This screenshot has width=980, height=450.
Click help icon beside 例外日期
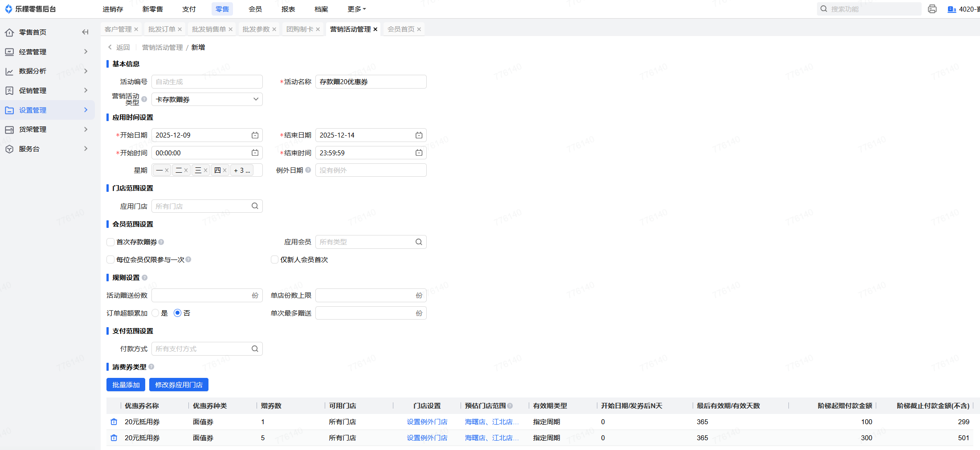pyautogui.click(x=308, y=170)
